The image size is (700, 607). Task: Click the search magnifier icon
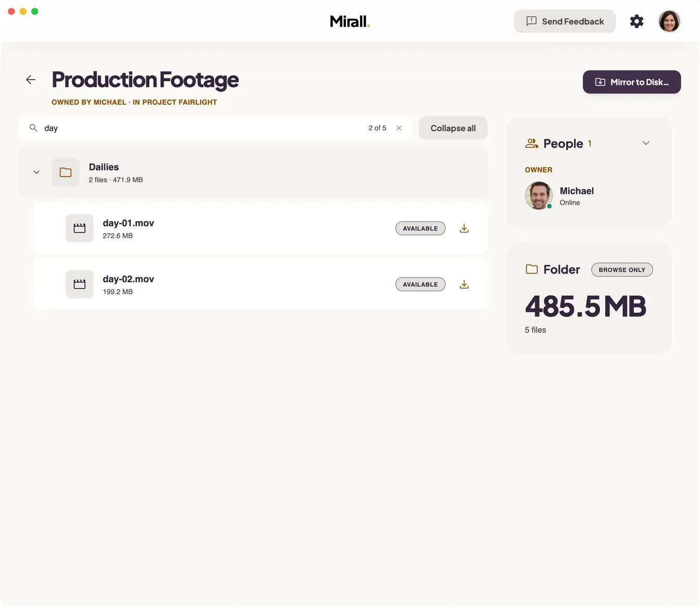coord(33,128)
